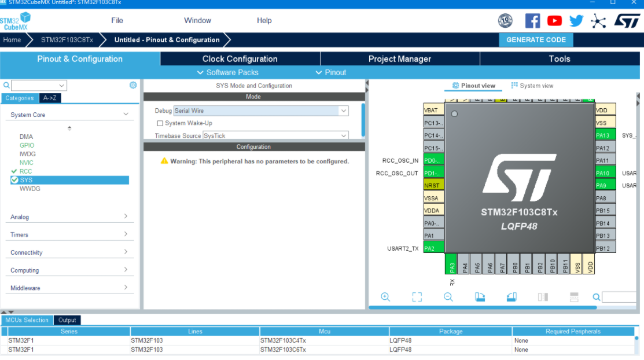Image resolution: width=644 pixels, height=360 pixels.
Task: Click the STM32CubeMX logo
Action: pos(16,21)
